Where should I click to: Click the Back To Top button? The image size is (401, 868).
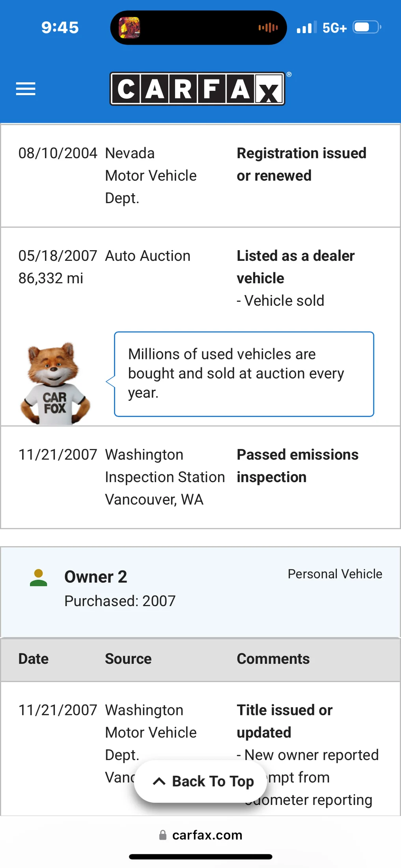(201, 781)
